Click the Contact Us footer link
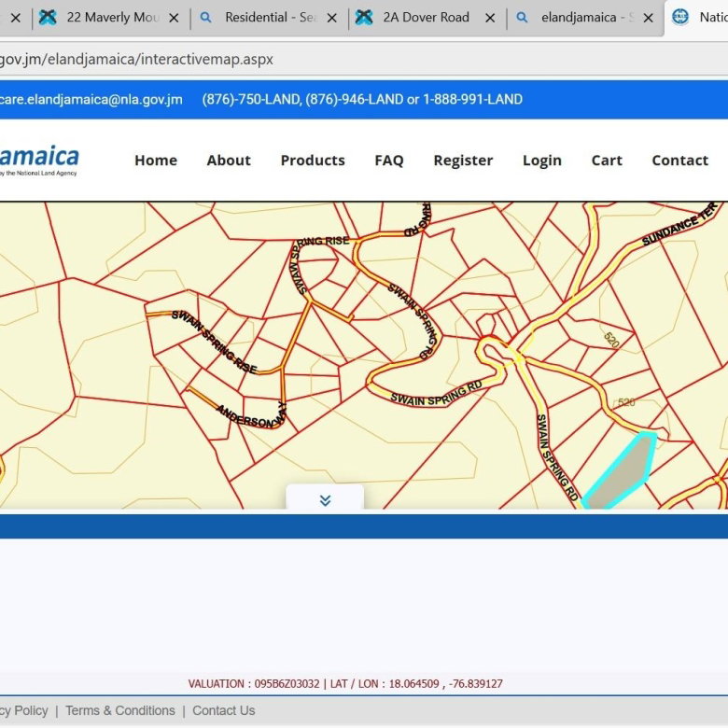The width and height of the screenshot is (728, 728). click(223, 711)
